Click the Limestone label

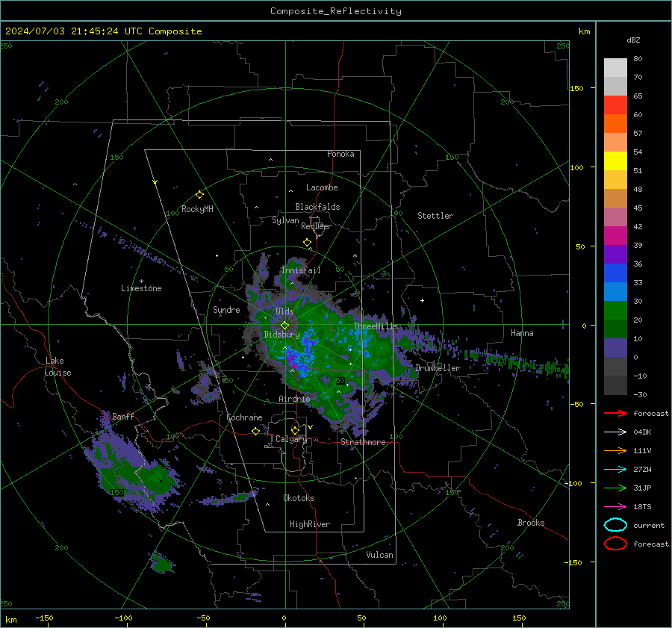click(x=141, y=288)
